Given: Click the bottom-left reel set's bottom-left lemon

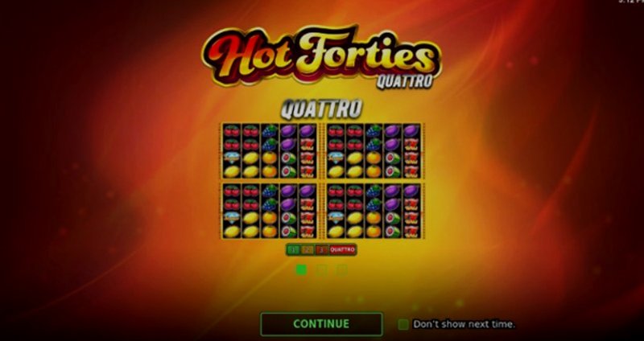Looking at the screenshot, I should pyautogui.click(x=232, y=231).
